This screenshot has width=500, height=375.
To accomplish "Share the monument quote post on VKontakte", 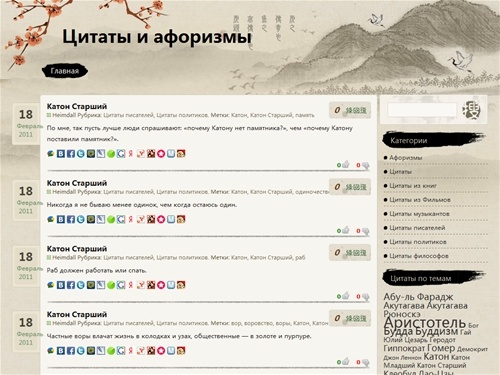I will [61, 154].
